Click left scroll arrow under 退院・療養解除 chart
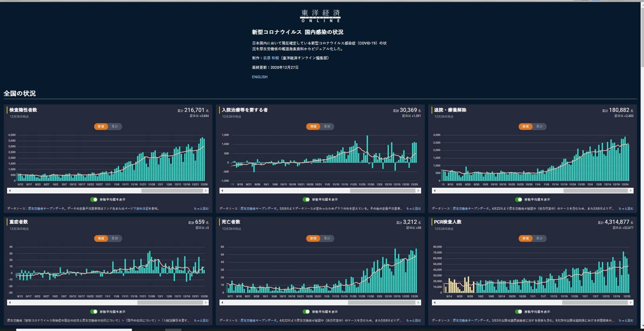644x331 pixels. (x=435, y=191)
